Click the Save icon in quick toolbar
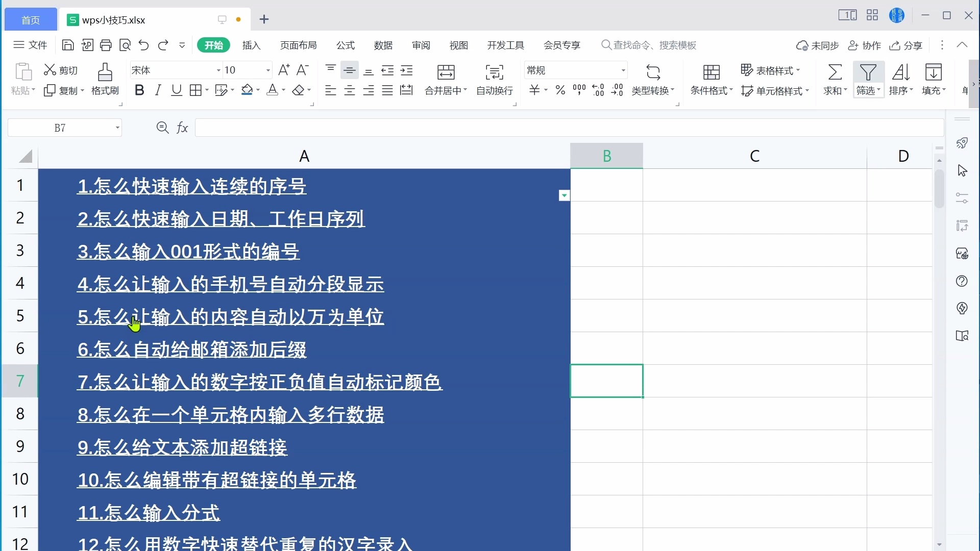Screen dimensions: 980x551 [67, 45]
